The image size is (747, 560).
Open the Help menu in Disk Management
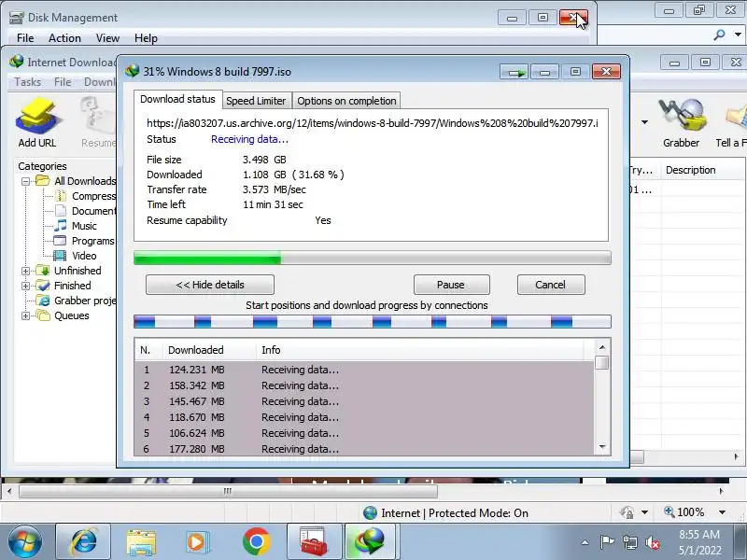(146, 38)
